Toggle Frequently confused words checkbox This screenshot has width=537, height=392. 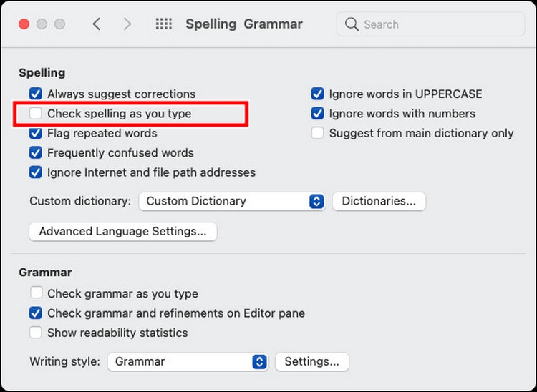pos(36,152)
